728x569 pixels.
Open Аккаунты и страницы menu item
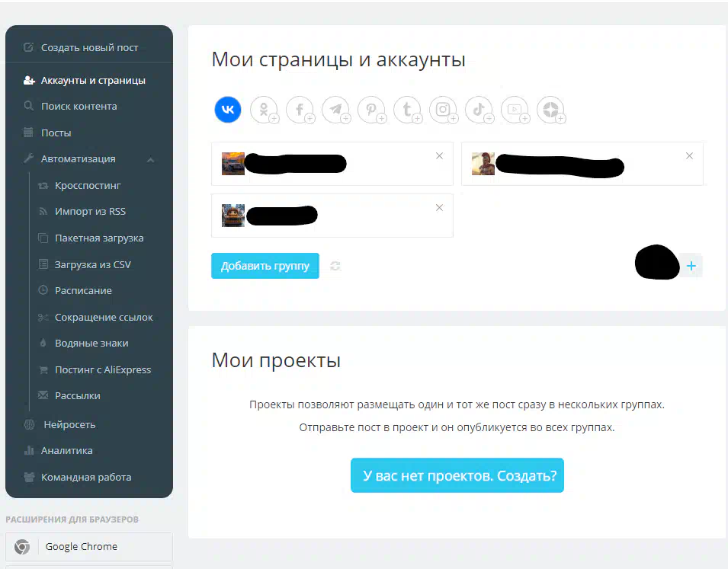pos(93,80)
